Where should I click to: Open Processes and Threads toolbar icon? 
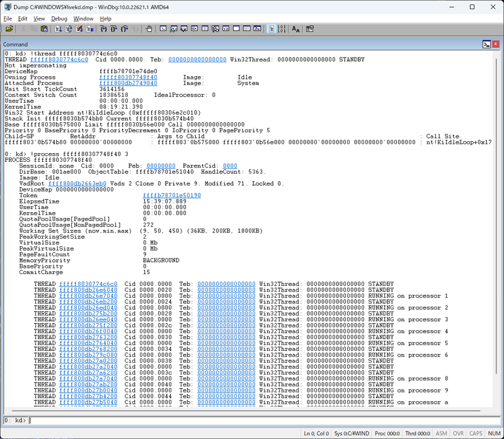246,29
